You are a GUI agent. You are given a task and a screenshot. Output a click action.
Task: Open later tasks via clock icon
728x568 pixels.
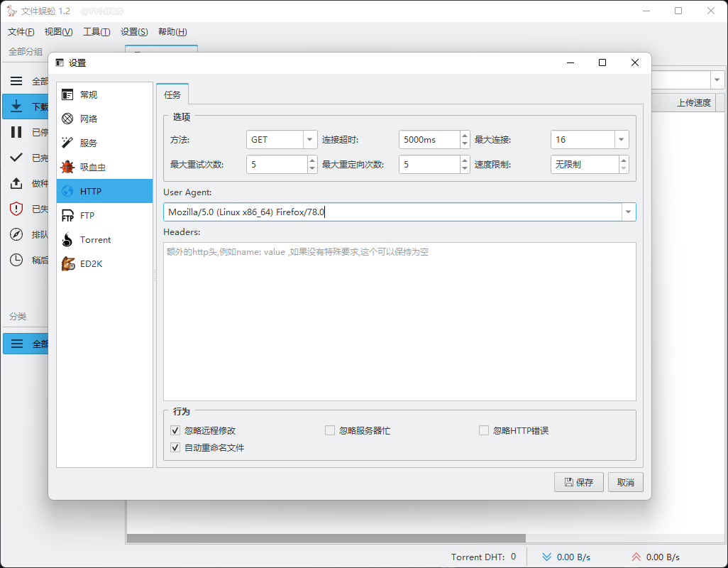[x=16, y=260]
